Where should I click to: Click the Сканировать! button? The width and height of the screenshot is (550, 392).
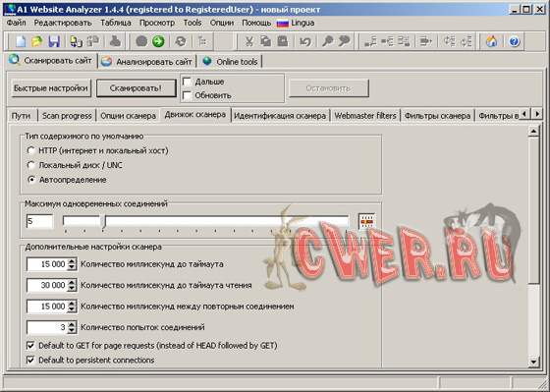(x=137, y=88)
